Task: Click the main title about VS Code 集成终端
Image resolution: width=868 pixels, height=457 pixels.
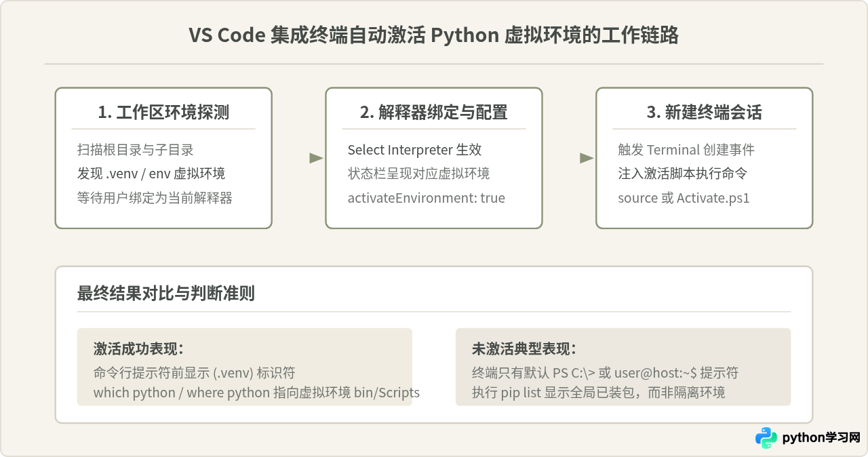Action: (x=434, y=35)
